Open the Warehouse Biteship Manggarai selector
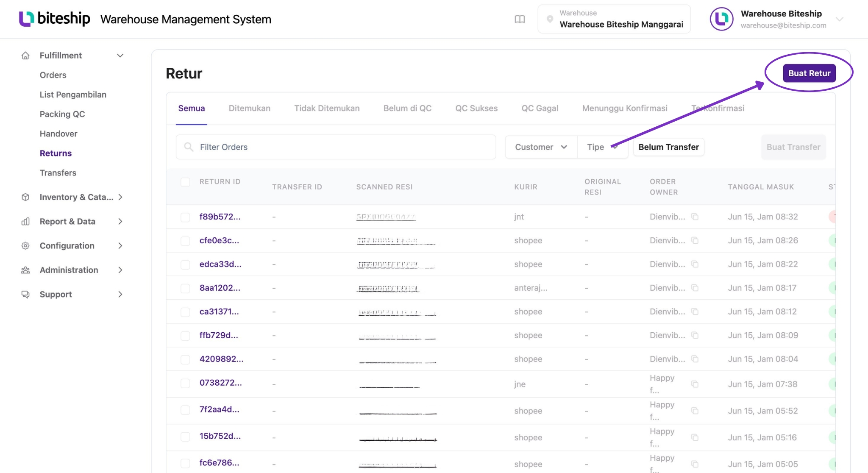 [614, 19]
